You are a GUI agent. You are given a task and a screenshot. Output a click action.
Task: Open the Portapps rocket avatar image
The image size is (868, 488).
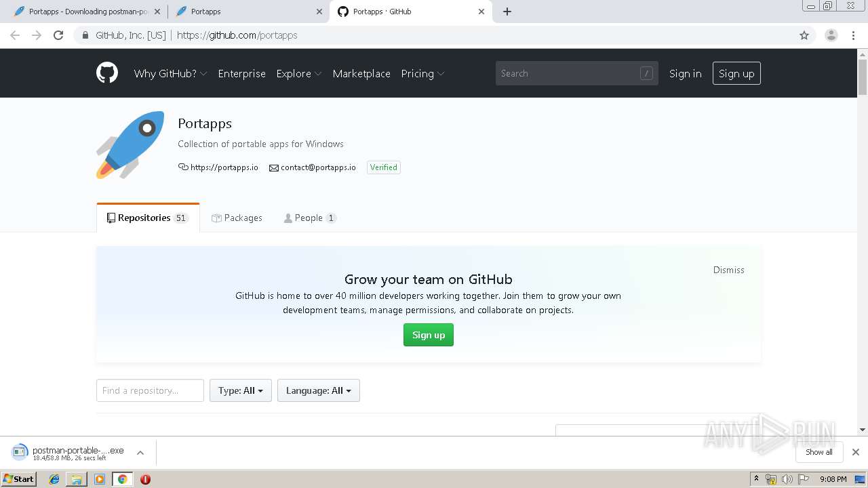tap(130, 145)
